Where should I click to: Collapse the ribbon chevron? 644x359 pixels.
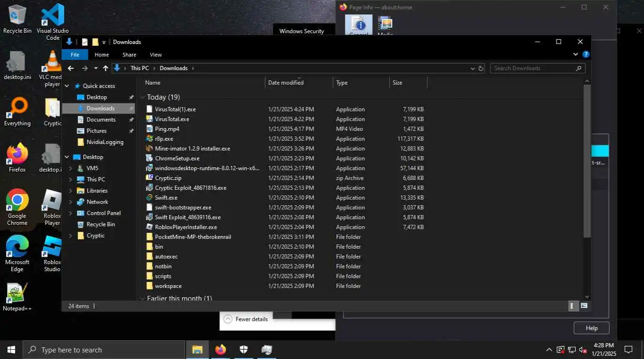[x=576, y=55]
